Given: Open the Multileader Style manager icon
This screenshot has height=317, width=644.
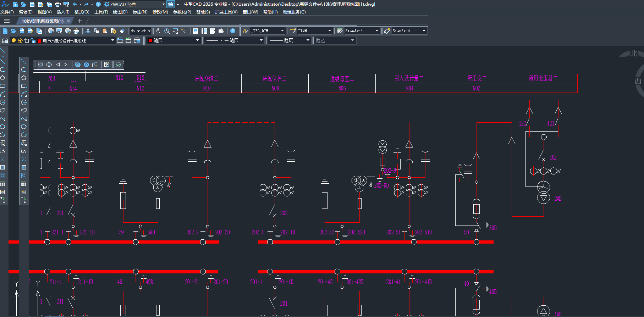Looking at the screenshot, I should click(x=387, y=31).
